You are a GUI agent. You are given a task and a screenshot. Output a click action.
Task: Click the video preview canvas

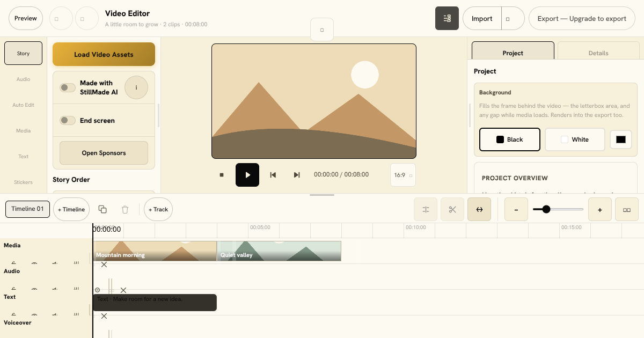pyautogui.click(x=314, y=101)
